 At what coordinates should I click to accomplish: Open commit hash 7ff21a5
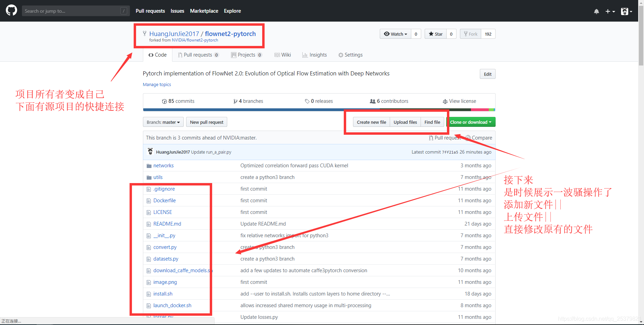tap(450, 152)
